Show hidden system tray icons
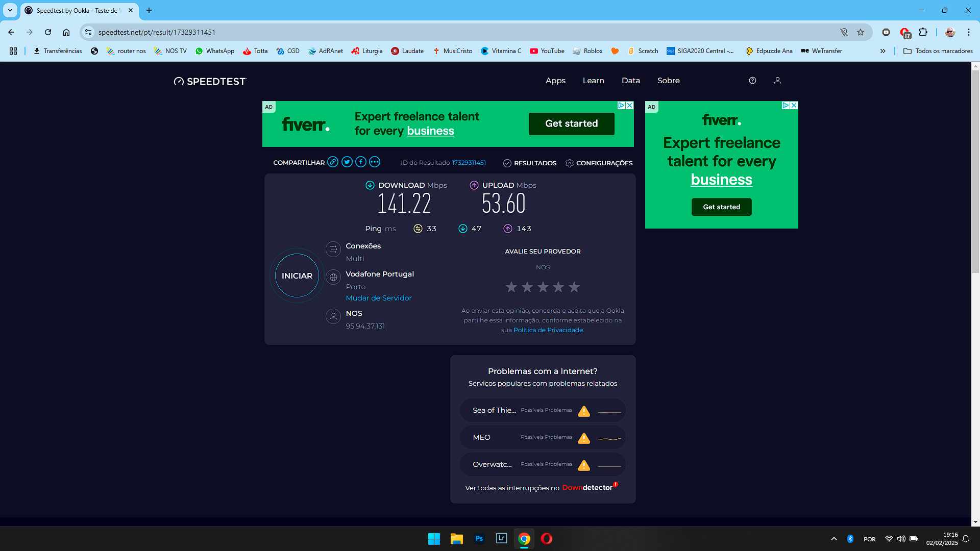 pos(834,539)
